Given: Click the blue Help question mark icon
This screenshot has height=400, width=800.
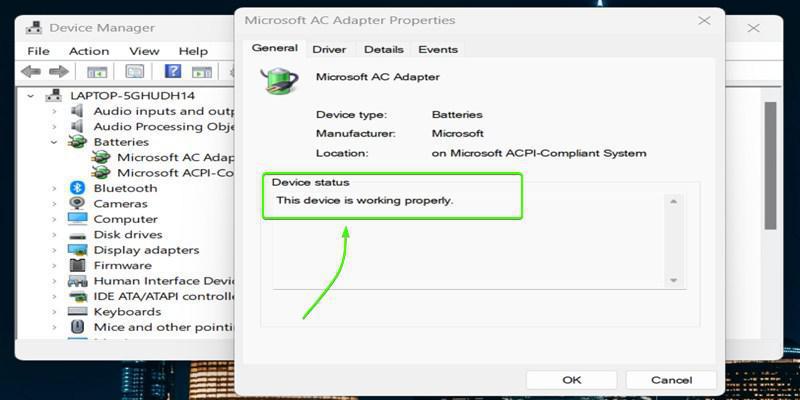Looking at the screenshot, I should click(x=173, y=71).
